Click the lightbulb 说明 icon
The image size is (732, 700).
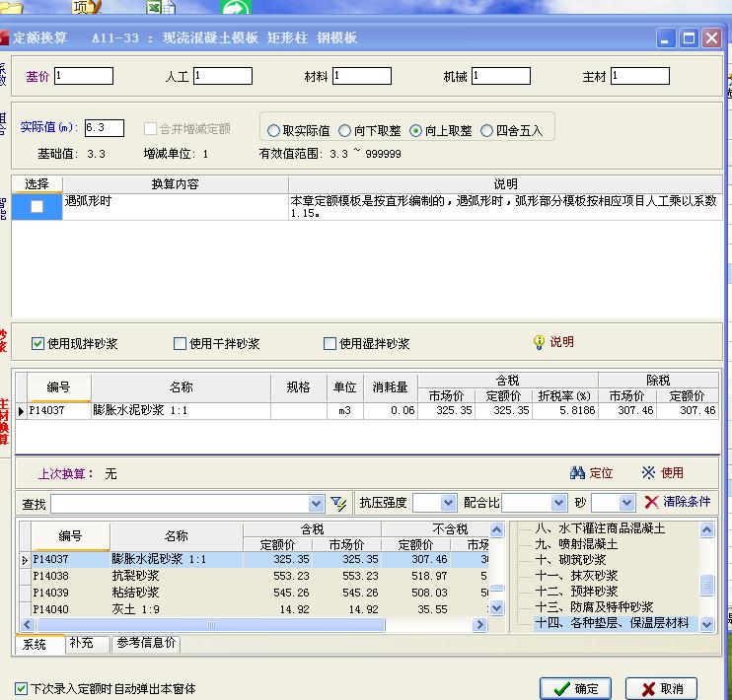tap(539, 342)
